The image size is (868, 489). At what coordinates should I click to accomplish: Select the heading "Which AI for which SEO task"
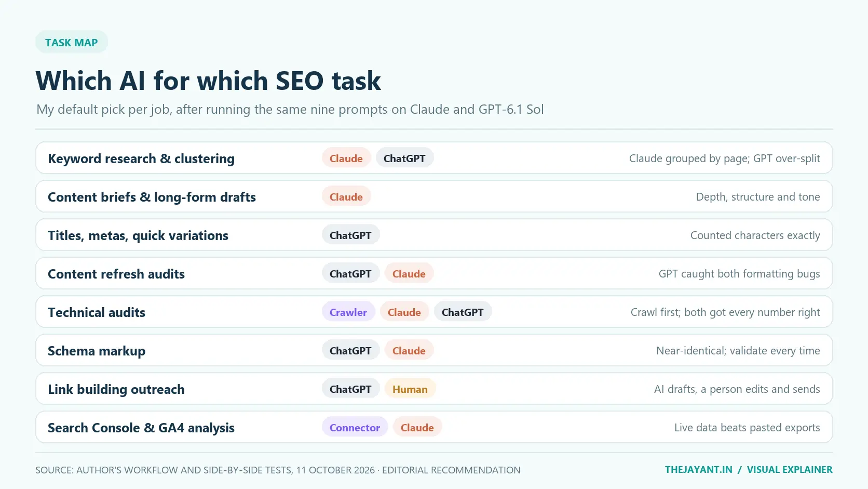pyautogui.click(x=208, y=81)
